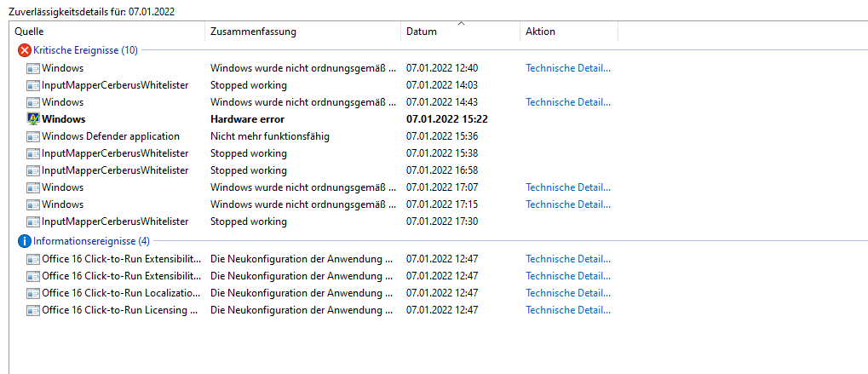Open Technische Details for 14:43 Windows event
868x374 pixels.
click(x=568, y=102)
